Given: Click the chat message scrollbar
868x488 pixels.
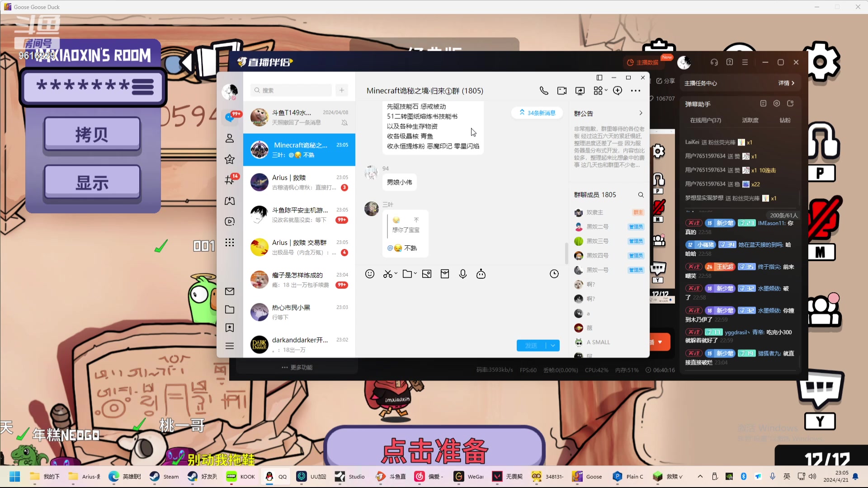Looking at the screenshot, I should click(x=566, y=253).
